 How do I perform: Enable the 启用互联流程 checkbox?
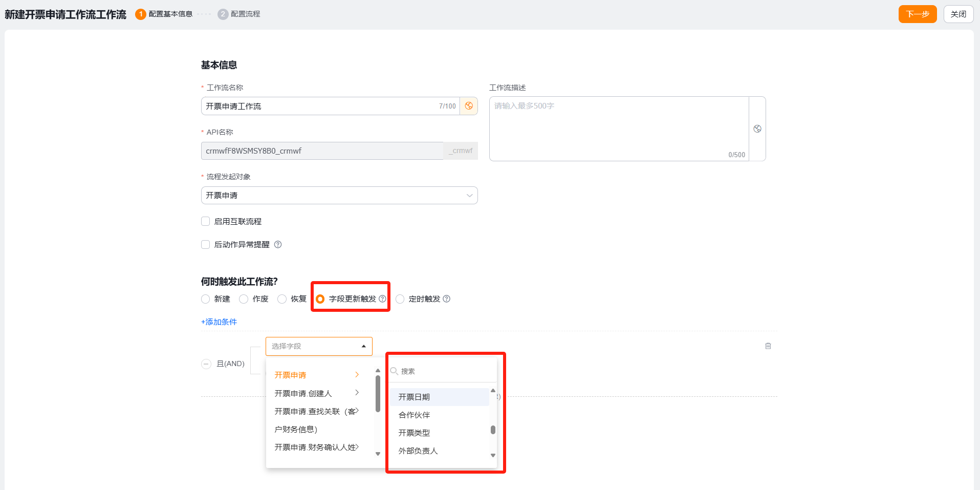click(206, 222)
